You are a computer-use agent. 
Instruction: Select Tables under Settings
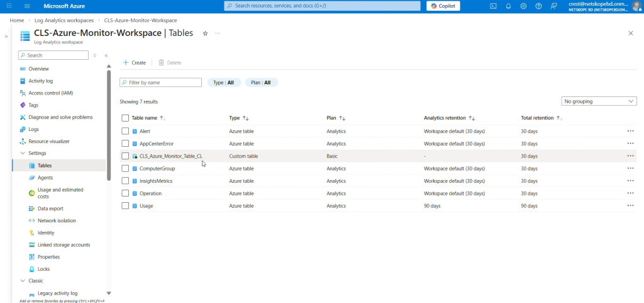[x=45, y=165]
